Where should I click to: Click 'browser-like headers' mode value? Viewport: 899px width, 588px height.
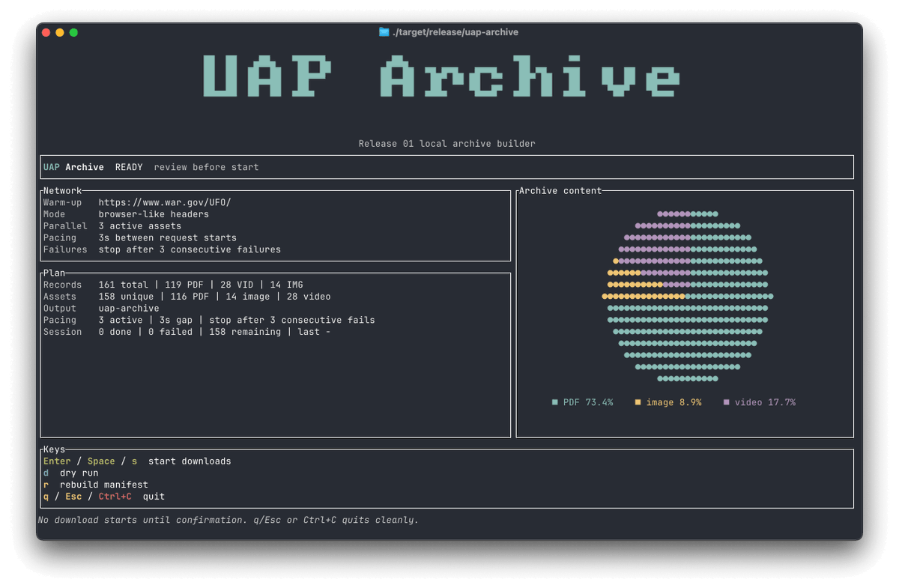coord(154,214)
